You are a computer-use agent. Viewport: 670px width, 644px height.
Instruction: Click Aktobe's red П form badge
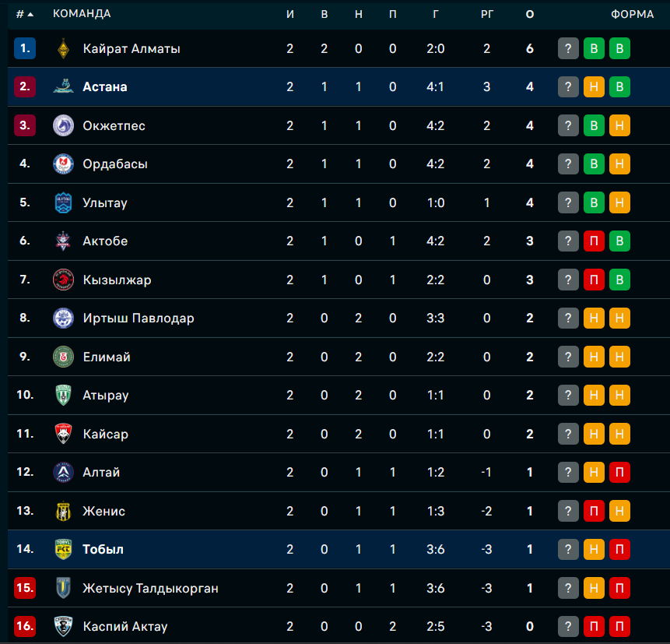pyautogui.click(x=594, y=241)
